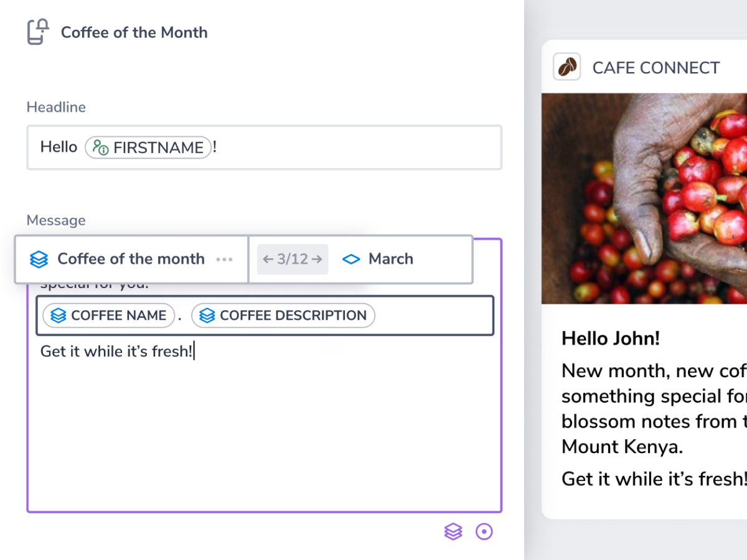Click the Coffee of the Month title
The width and height of the screenshot is (747, 560).
[x=134, y=32]
